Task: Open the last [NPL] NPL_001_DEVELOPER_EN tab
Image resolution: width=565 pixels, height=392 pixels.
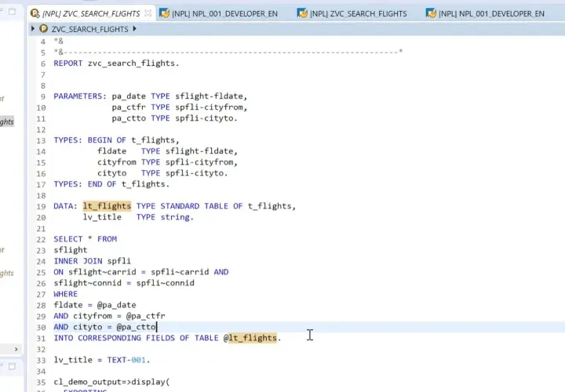Action: (x=486, y=13)
